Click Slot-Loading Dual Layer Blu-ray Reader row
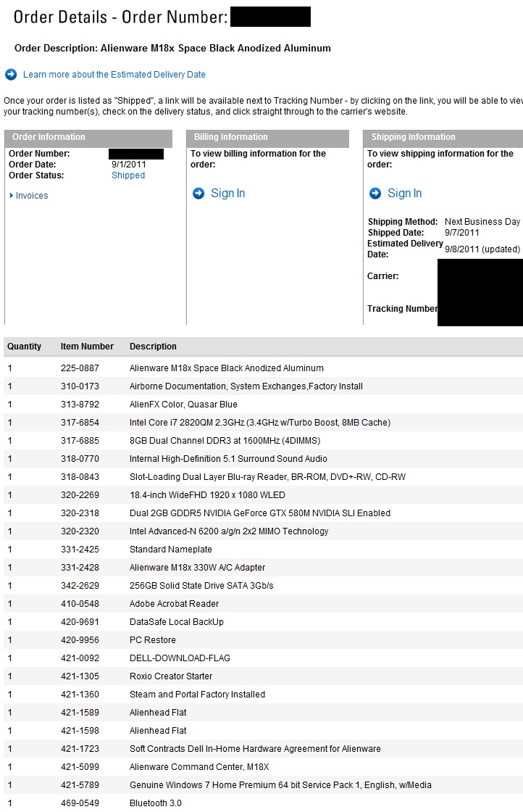The width and height of the screenshot is (523, 812). coord(263,477)
